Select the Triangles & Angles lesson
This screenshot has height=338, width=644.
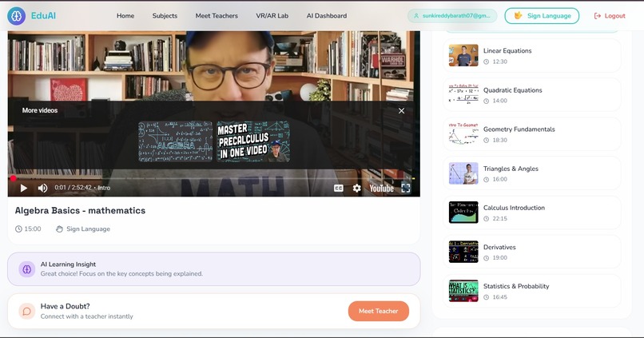pos(532,173)
